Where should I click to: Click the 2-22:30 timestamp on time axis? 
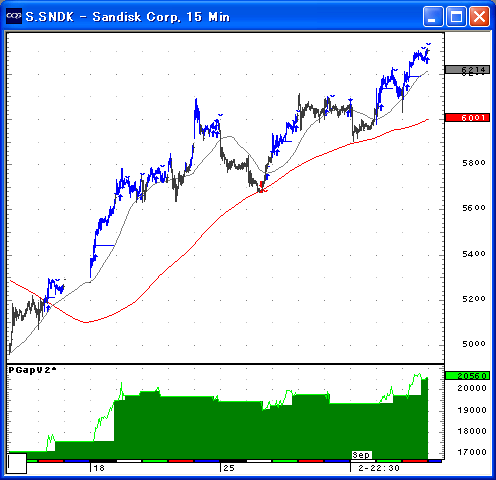(x=379, y=468)
